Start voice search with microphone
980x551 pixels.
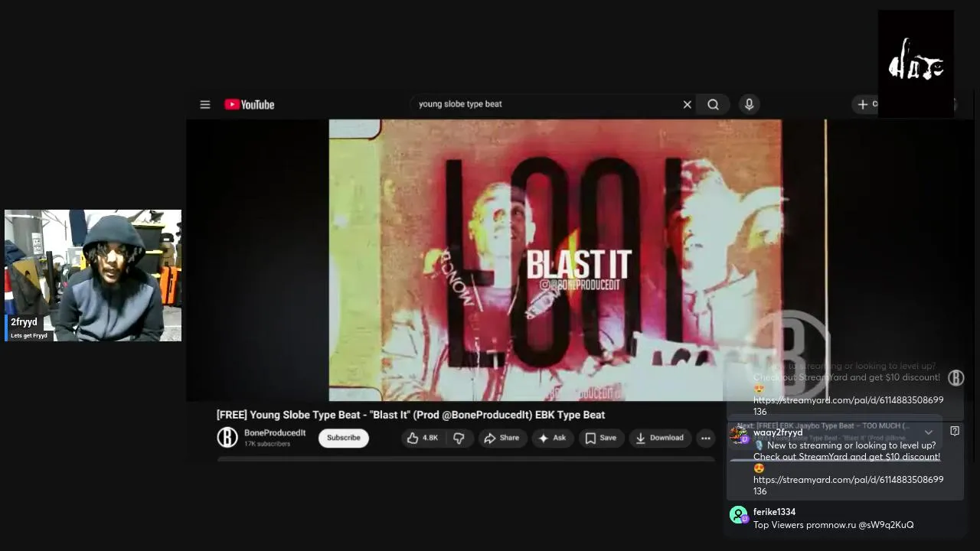click(x=749, y=105)
